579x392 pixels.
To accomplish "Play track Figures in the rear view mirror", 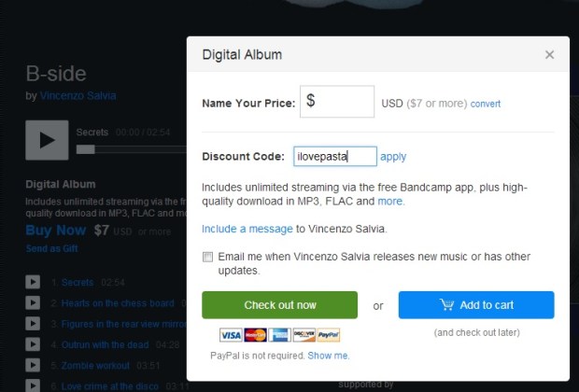I will point(33,324).
